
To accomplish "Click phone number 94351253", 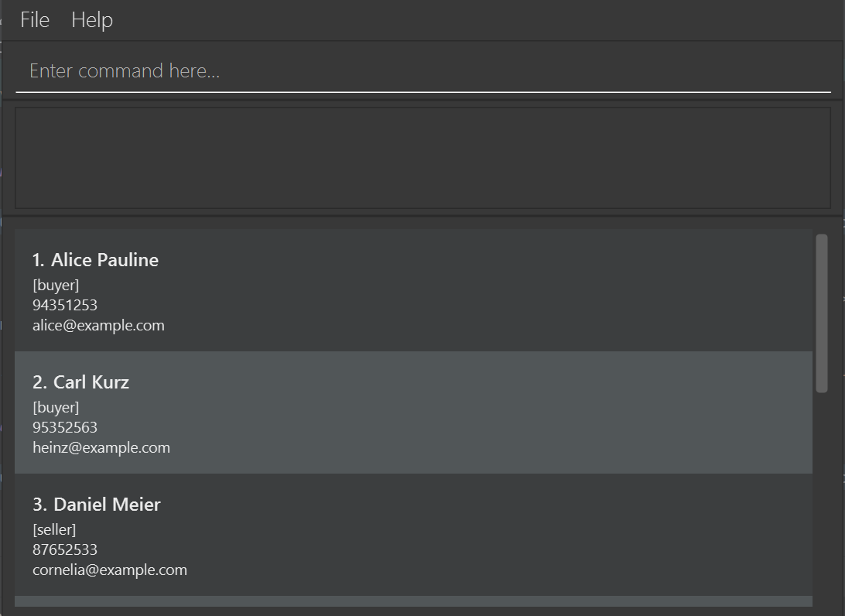I will pyautogui.click(x=65, y=305).
